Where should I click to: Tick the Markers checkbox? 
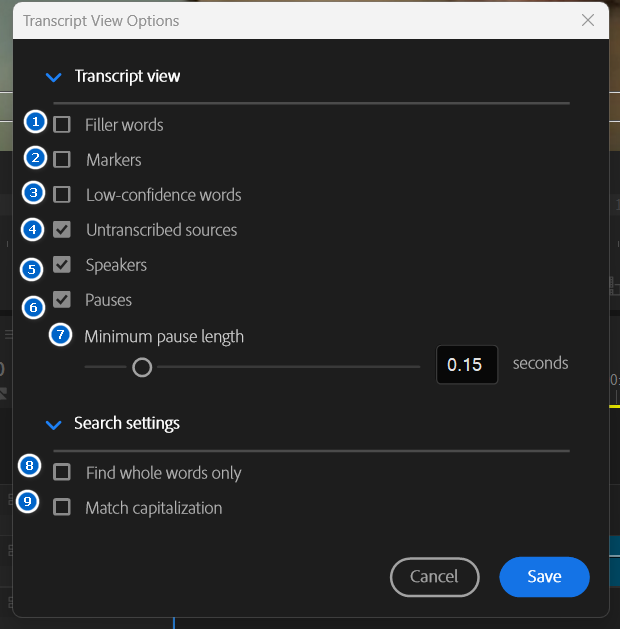pos(62,160)
